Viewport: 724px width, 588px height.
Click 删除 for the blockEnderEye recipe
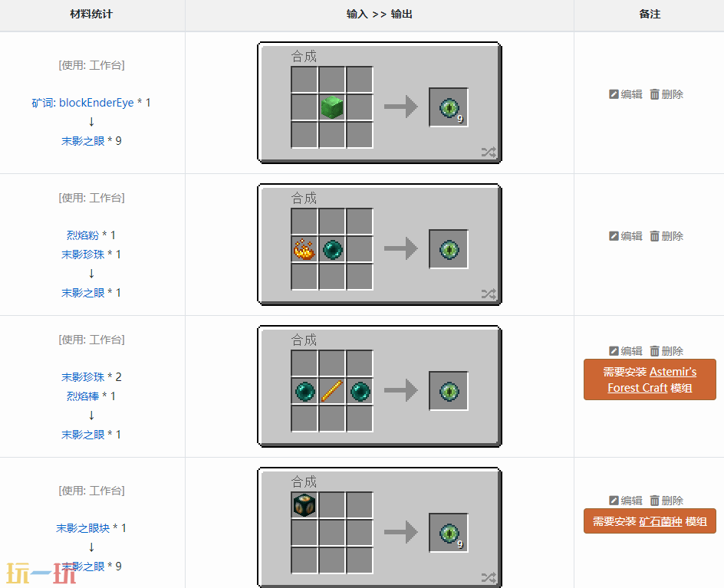click(x=666, y=94)
